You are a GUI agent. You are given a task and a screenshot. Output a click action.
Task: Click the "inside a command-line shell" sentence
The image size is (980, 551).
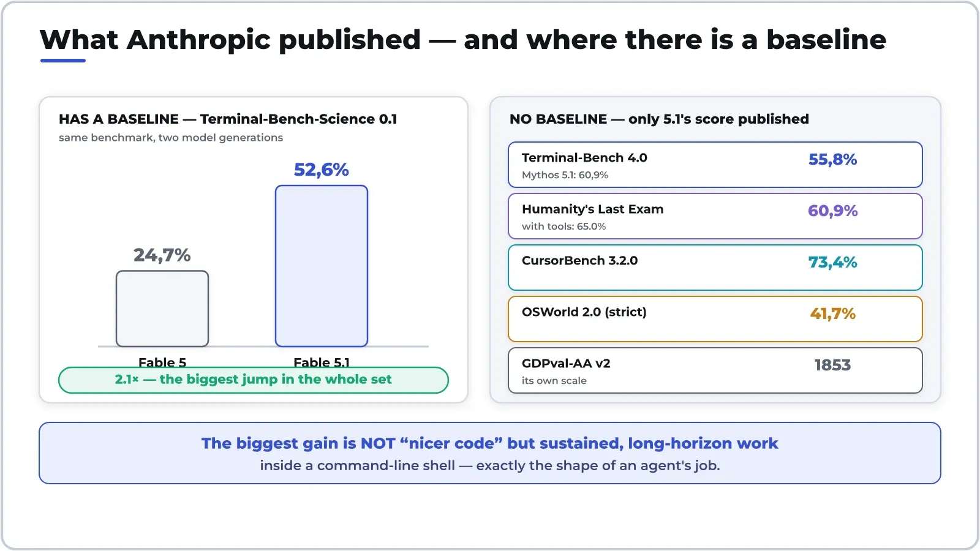coord(490,466)
